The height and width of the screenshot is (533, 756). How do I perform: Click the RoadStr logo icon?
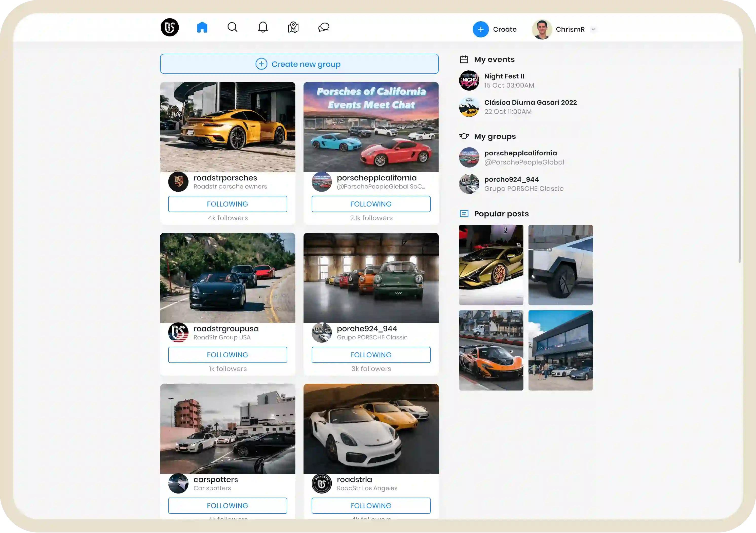pos(169,27)
